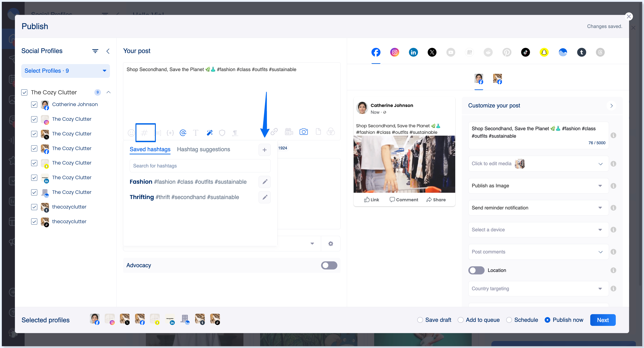This screenshot has height=348, width=644.
Task: Uncheck Catherine Johnson profile checkbox
Action: click(x=34, y=104)
